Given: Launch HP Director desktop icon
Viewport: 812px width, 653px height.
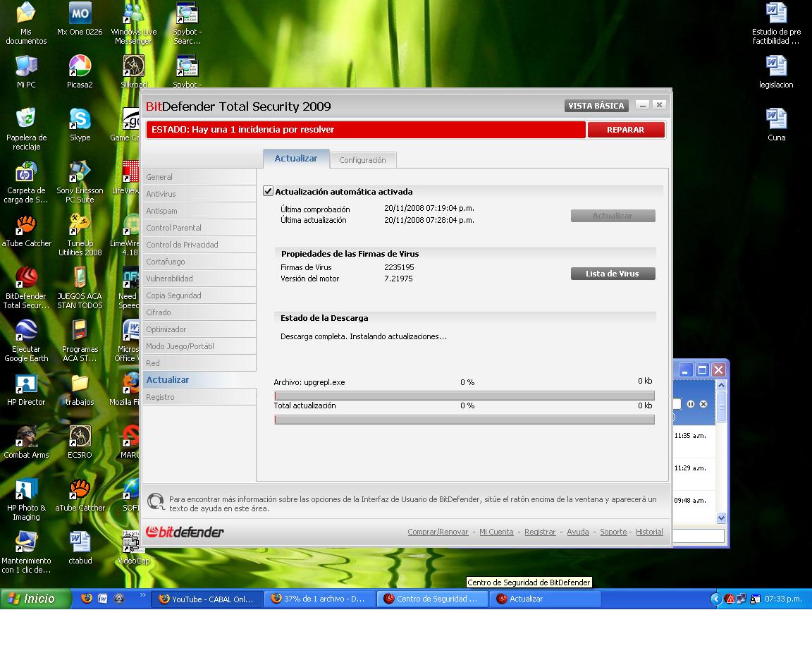Looking at the screenshot, I should click(x=26, y=389).
